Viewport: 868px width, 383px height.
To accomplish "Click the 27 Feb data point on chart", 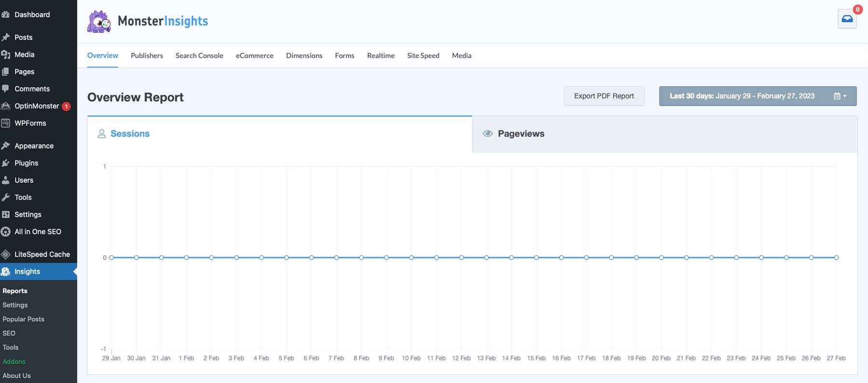I will 836,258.
